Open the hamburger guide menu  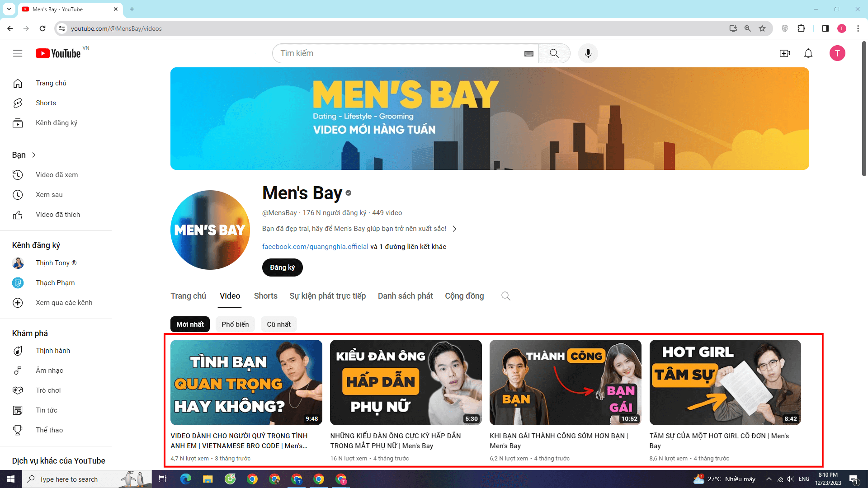coord(18,53)
